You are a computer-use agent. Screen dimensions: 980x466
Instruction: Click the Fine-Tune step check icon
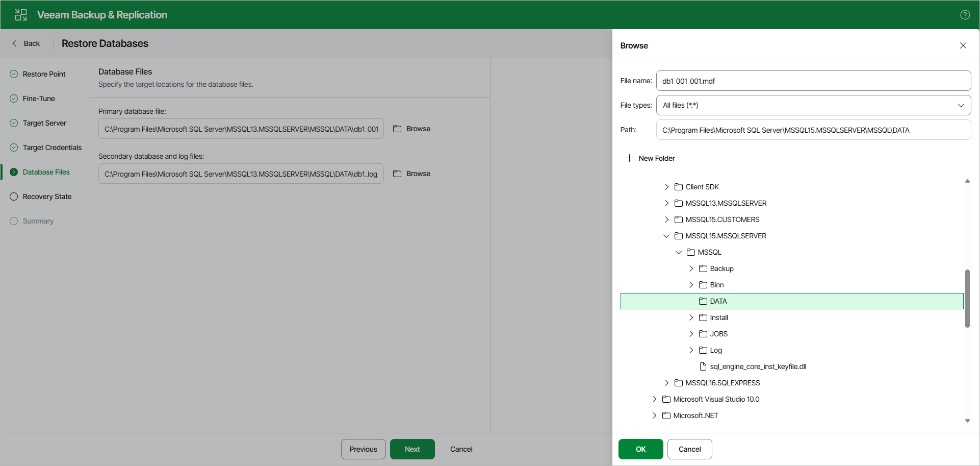14,99
